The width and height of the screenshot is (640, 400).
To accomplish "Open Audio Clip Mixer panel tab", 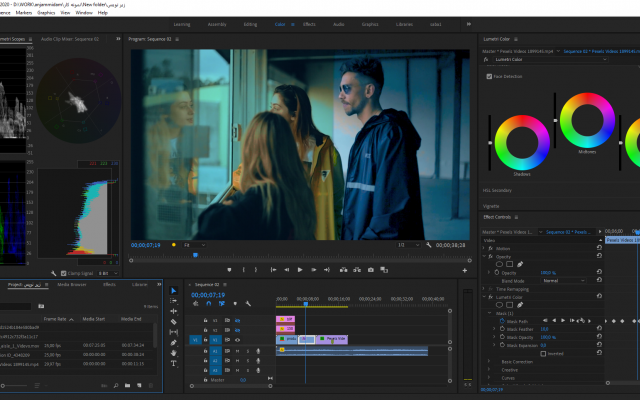I will pyautogui.click(x=70, y=39).
